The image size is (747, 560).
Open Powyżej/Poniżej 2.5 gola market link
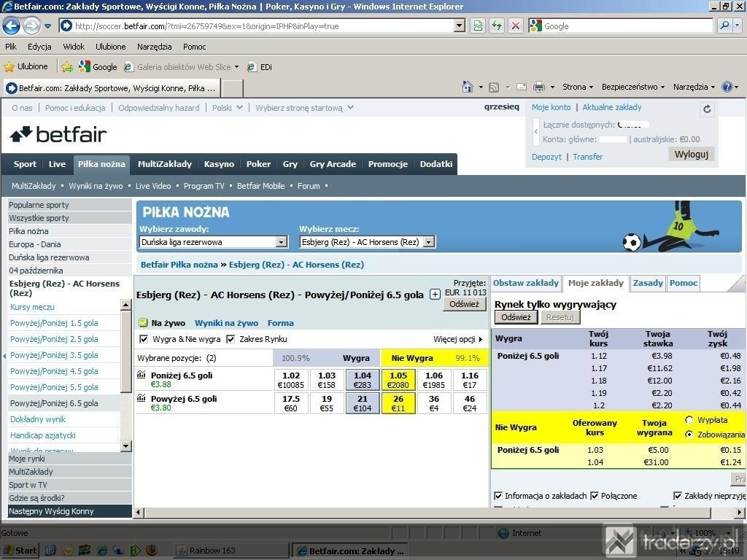54,339
